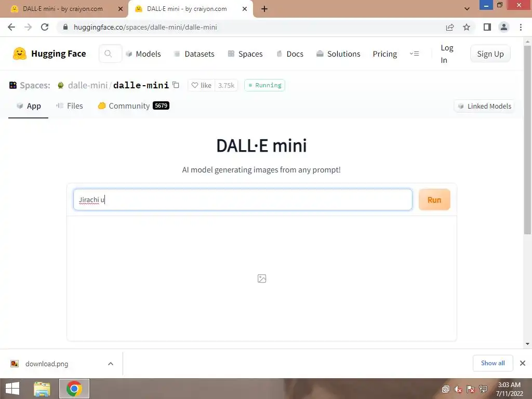The image size is (532, 399).
Task: Click the site lock icon in address bar
Action: click(x=65, y=27)
